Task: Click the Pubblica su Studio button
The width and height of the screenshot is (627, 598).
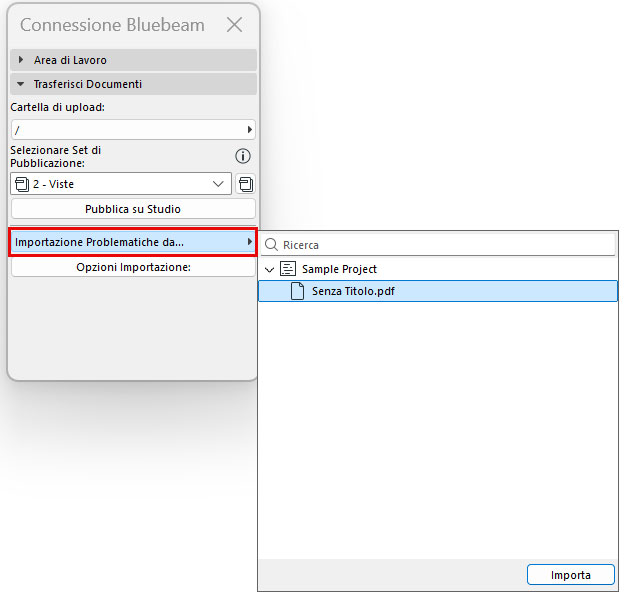Action: click(133, 209)
